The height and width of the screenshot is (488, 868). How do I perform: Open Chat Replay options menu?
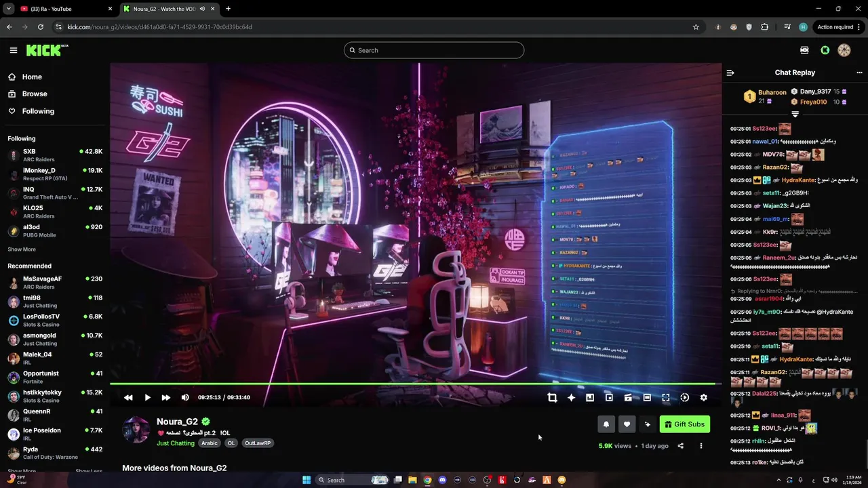(x=859, y=73)
